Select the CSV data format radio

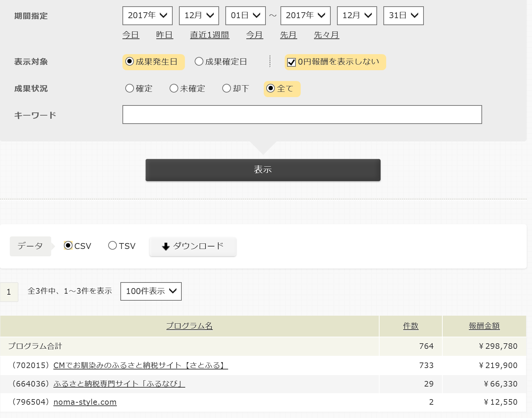click(68, 245)
